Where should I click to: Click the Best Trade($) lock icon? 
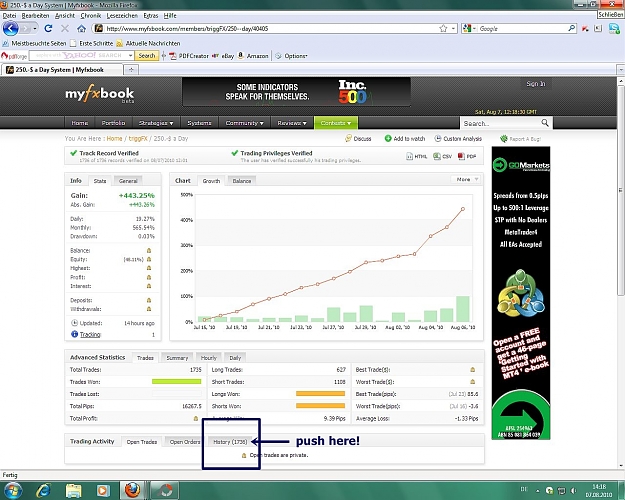pos(473,370)
